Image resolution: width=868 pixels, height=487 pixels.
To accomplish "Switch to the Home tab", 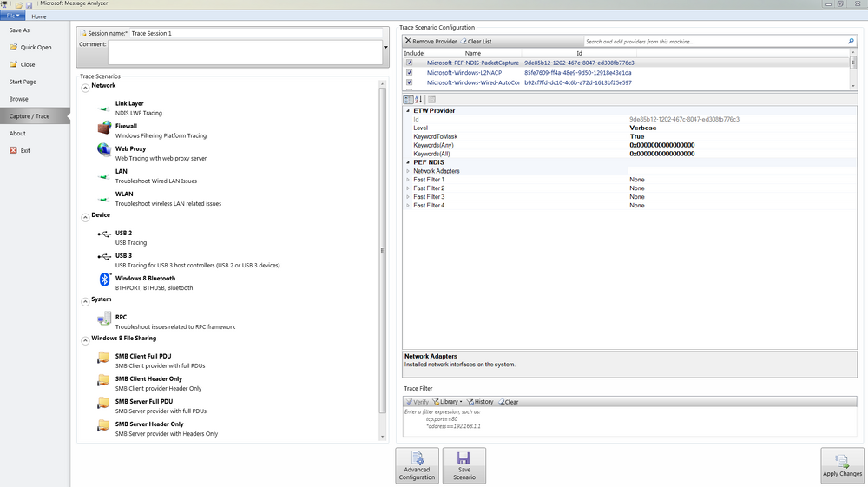I will pyautogui.click(x=39, y=16).
